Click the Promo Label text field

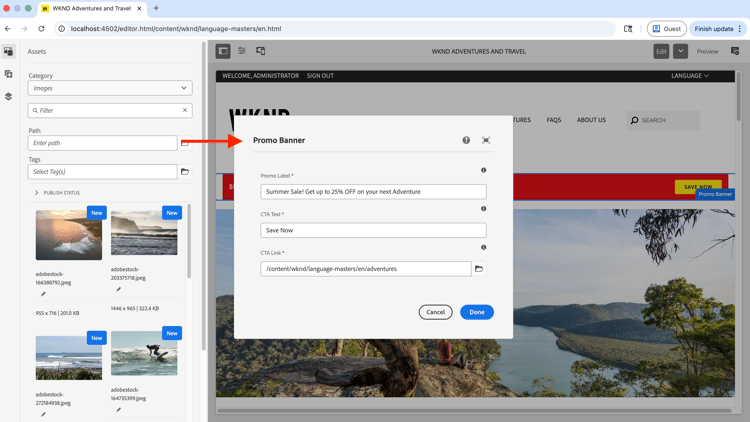pos(373,191)
